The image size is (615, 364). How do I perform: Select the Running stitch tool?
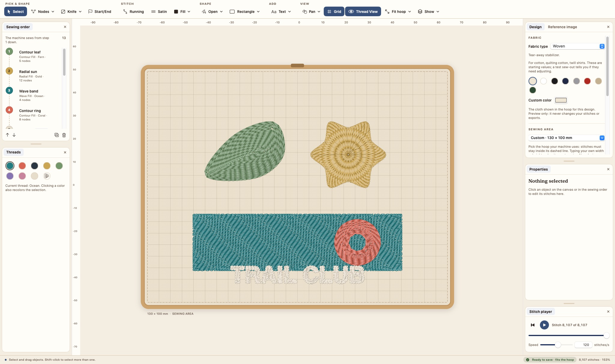tap(133, 11)
